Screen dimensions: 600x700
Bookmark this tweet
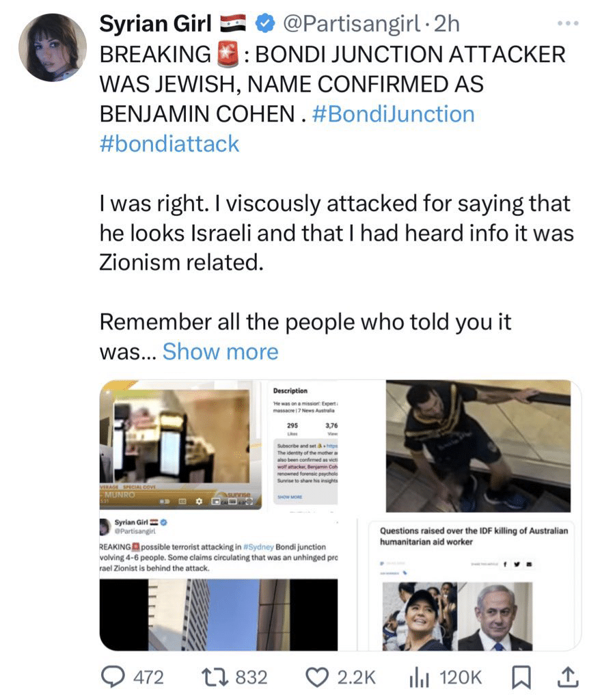pyautogui.click(x=521, y=677)
